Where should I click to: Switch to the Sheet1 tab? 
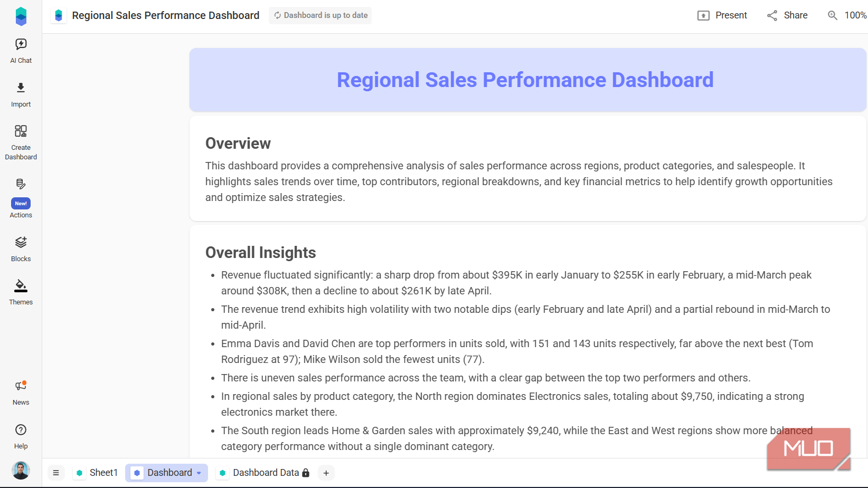[97, 473]
